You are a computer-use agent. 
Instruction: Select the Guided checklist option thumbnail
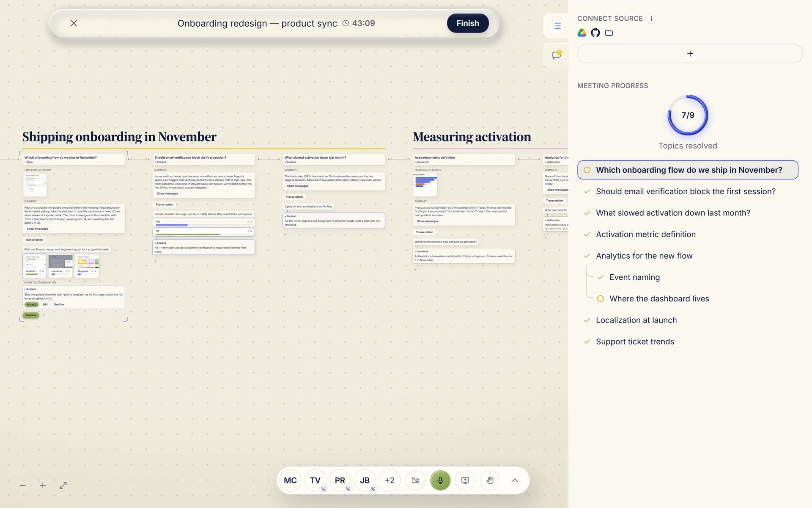pyautogui.click(x=35, y=265)
